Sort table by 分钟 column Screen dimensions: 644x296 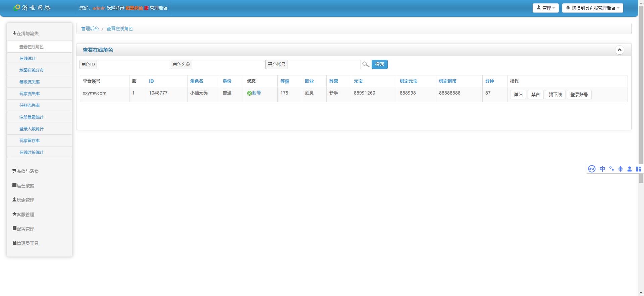pyautogui.click(x=490, y=81)
